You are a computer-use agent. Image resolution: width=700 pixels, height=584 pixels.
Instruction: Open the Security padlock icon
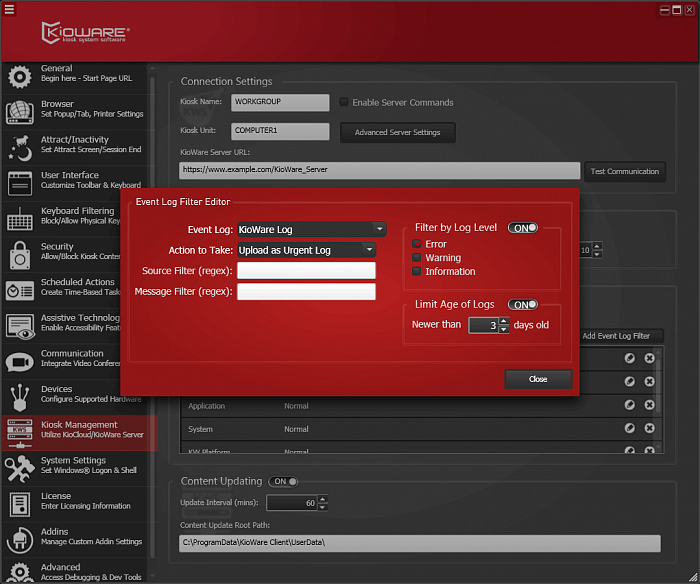pyautogui.click(x=19, y=255)
